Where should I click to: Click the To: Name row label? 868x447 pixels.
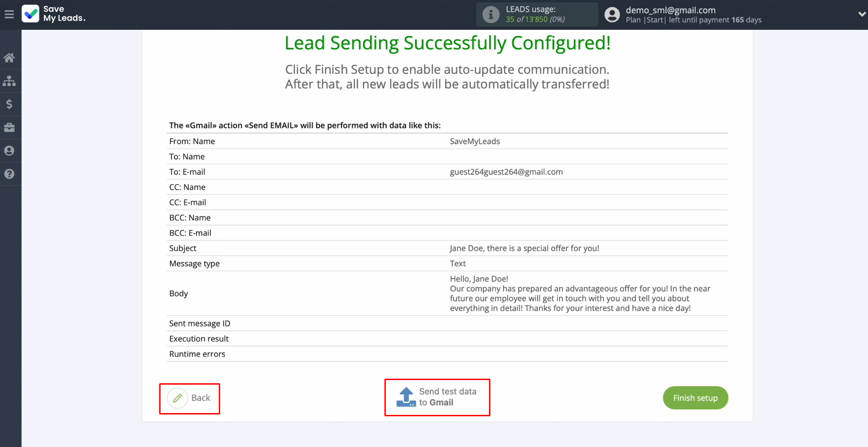[x=187, y=157]
